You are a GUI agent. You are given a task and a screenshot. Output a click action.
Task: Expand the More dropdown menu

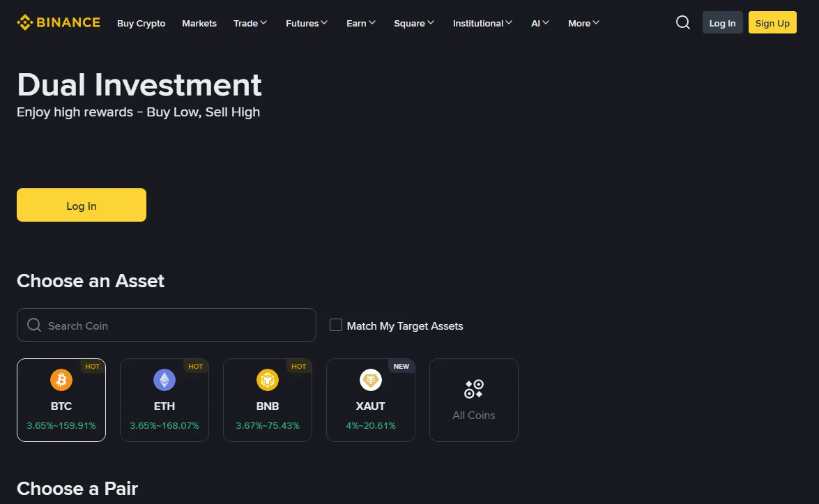tap(584, 23)
